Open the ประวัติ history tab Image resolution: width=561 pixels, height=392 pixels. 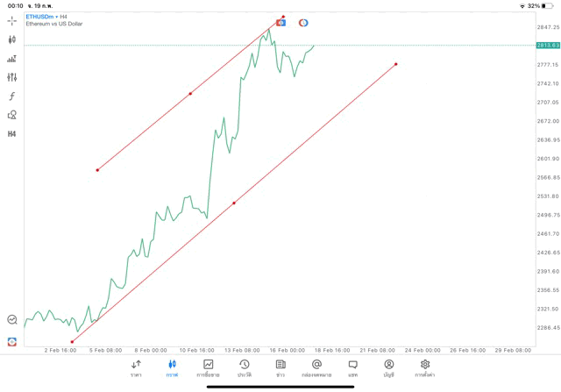click(x=244, y=367)
